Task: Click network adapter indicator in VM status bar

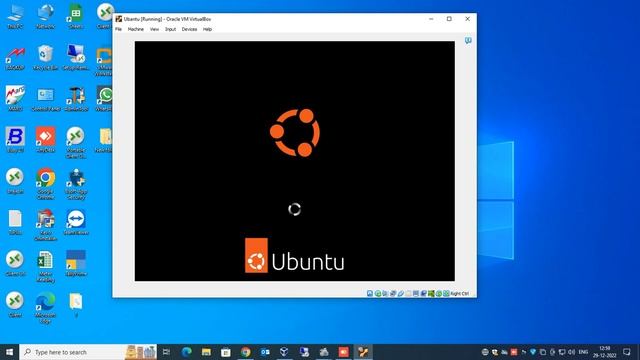Action: (x=393, y=293)
